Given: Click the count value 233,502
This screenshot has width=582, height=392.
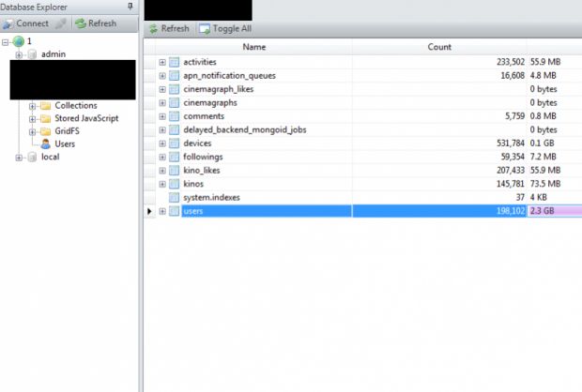Looking at the screenshot, I should [x=511, y=62].
